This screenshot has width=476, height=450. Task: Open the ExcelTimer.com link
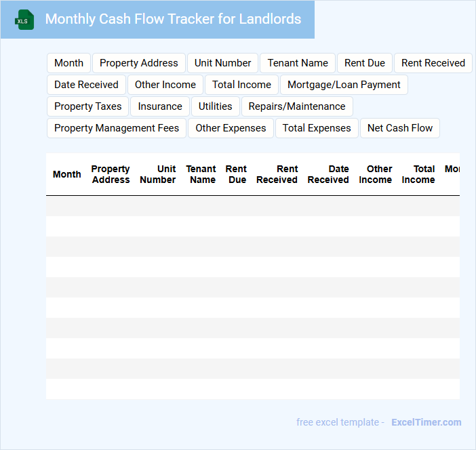tap(427, 422)
